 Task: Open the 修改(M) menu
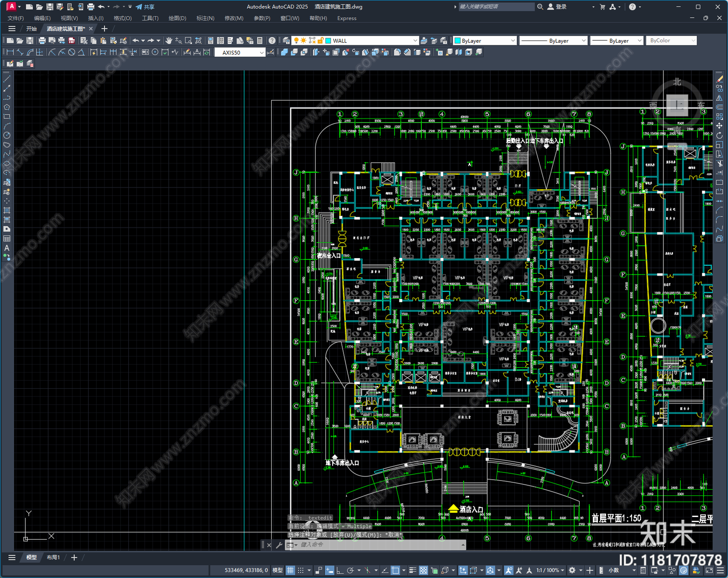pyautogui.click(x=234, y=18)
